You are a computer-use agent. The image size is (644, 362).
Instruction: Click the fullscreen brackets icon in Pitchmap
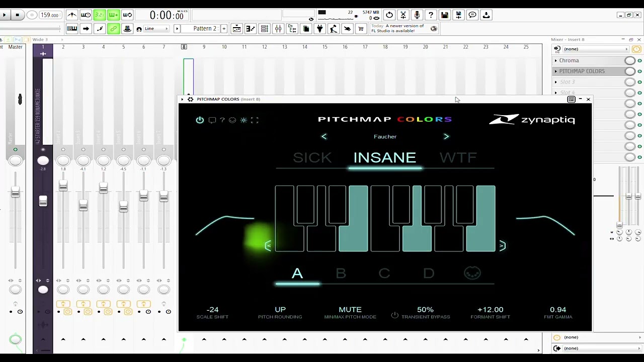coord(255,120)
